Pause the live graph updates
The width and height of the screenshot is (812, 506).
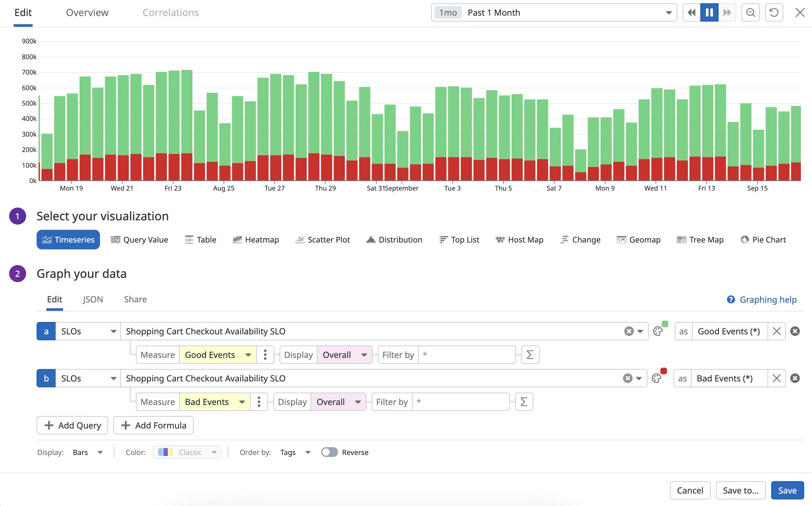(709, 12)
